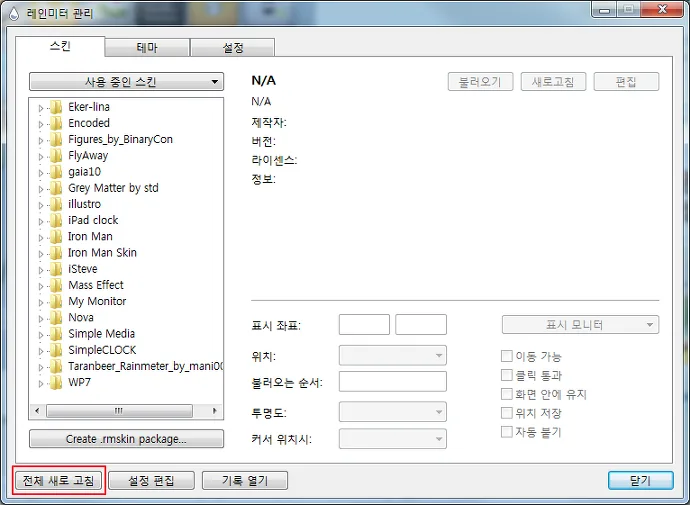Toggle the 이동 가능 checkbox
The width and height of the screenshot is (690, 505).
(507, 355)
